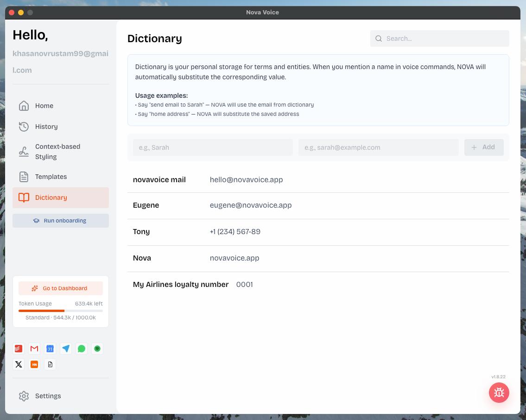Screen dimensions: 526x420
Task: Click the search magnifier icon
Action: 379,38
